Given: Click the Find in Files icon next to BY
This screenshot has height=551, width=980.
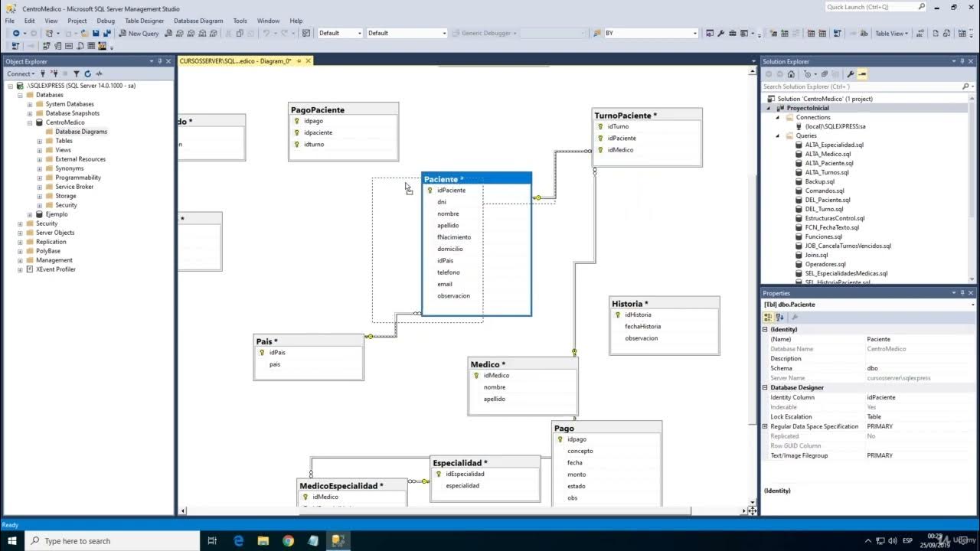Looking at the screenshot, I should click(x=598, y=33).
